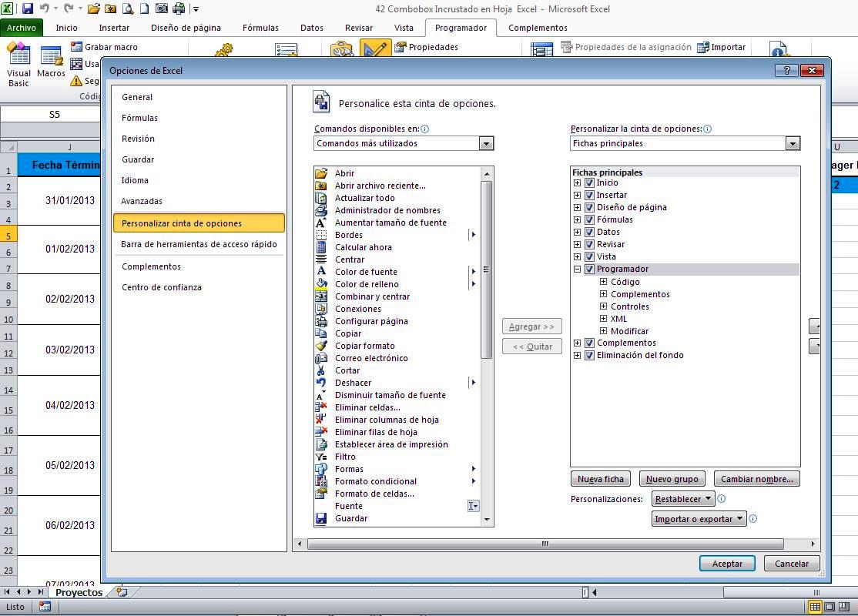Viewport: 858px width, 616px height.
Task: Click the Deshacer command icon
Action: [321, 383]
